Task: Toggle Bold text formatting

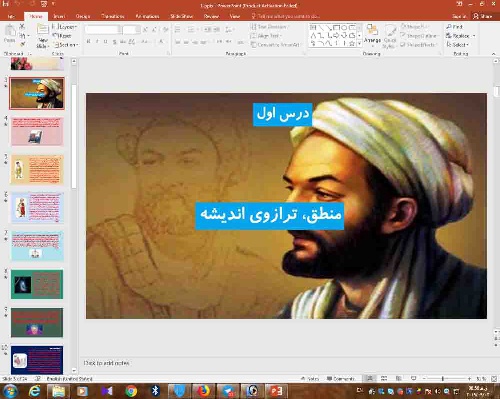Action: pyautogui.click(x=88, y=41)
